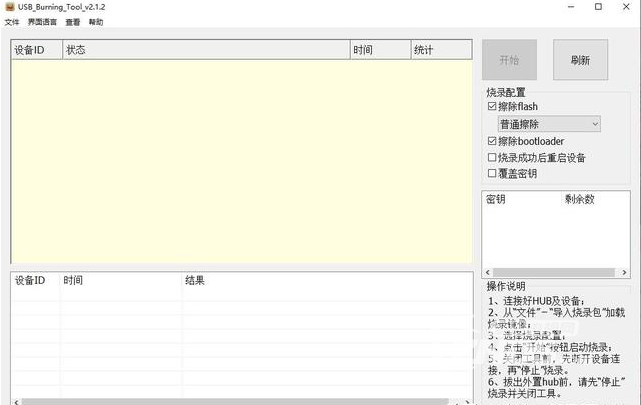The width and height of the screenshot is (641, 405).
Task: Minimize the USB Burning Tool window
Action: coord(571,7)
